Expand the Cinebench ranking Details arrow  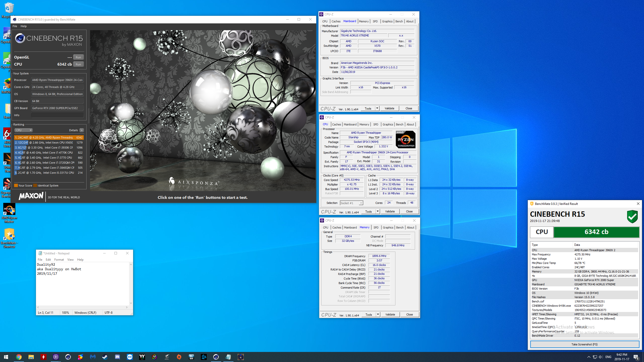coord(82,130)
